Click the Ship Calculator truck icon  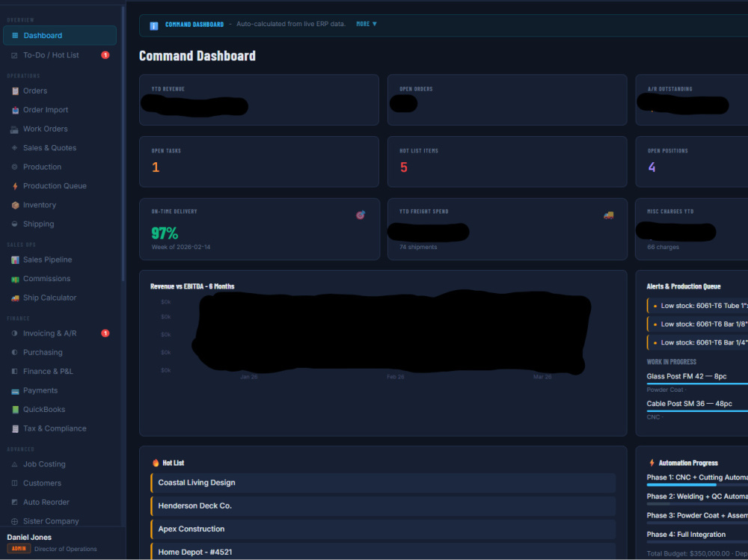[x=15, y=298]
